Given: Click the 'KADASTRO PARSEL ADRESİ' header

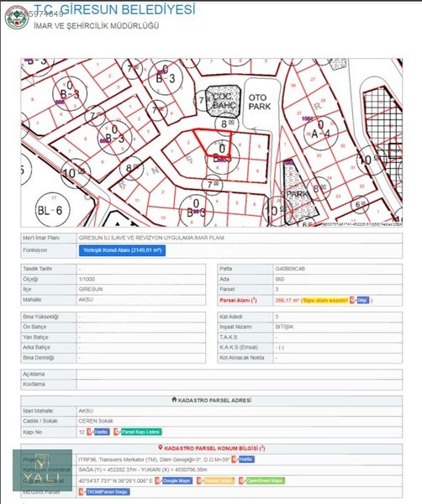Looking at the screenshot, I should 214,401.
